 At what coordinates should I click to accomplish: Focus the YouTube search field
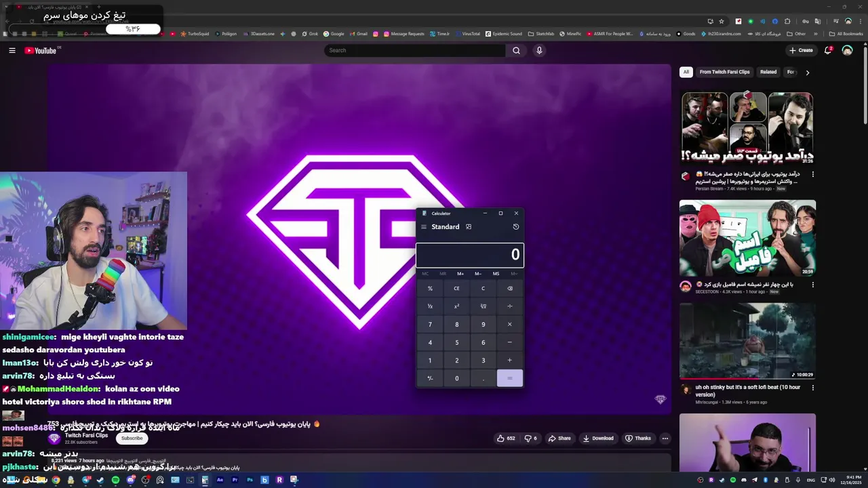(x=415, y=50)
